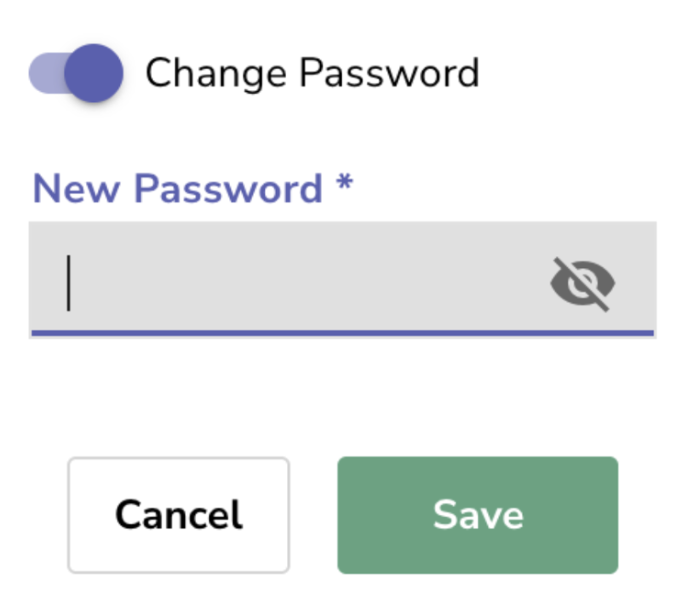Click the Change Password label text
This screenshot has height=616, width=688.
click(x=312, y=73)
